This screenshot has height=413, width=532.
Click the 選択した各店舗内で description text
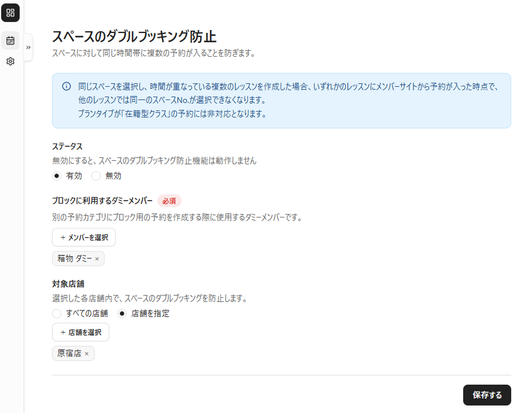click(x=150, y=298)
